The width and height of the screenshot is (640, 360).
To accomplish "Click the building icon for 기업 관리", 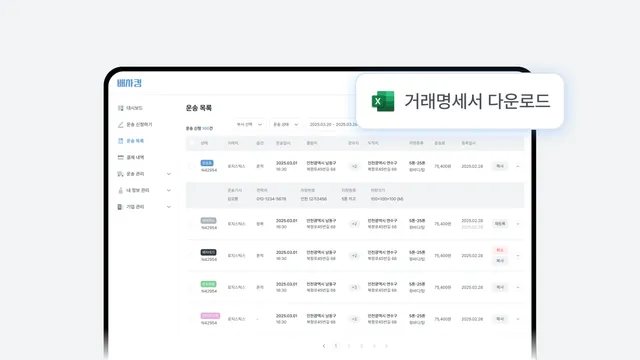I will pyautogui.click(x=120, y=207).
